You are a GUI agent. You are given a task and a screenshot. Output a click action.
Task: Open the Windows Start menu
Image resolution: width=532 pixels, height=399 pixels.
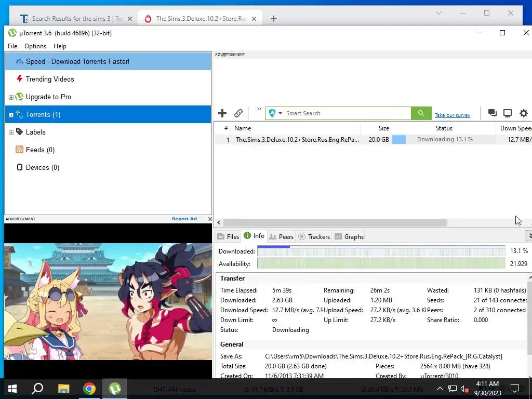[12, 389]
